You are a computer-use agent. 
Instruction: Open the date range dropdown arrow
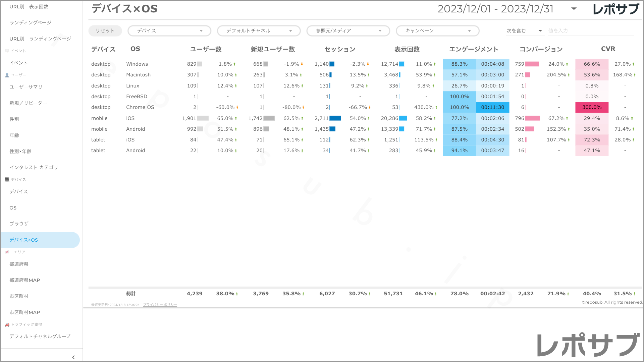point(574,9)
